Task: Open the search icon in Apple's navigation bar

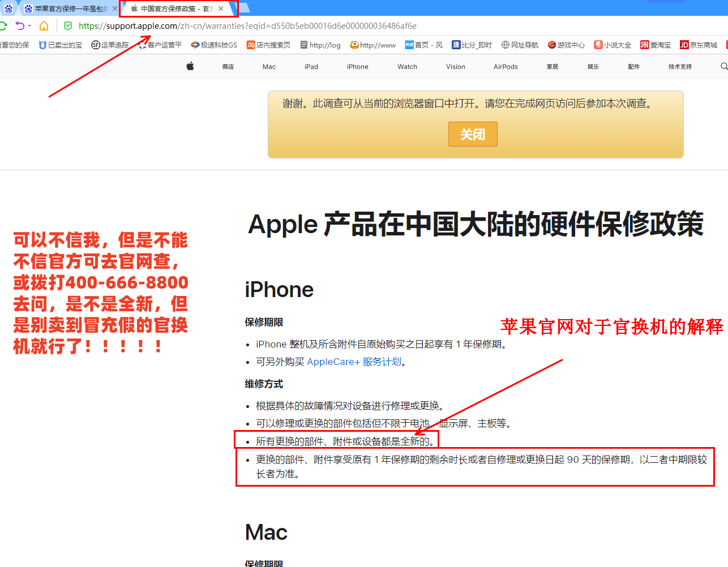Action: coord(724,66)
